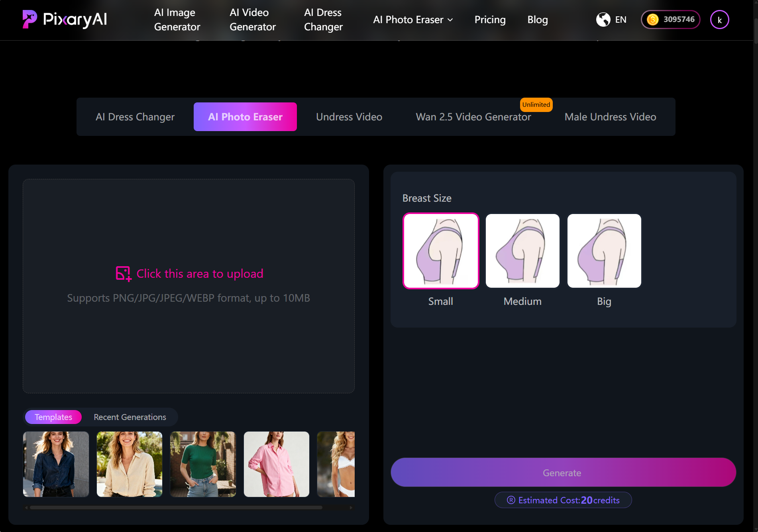The width and height of the screenshot is (758, 532).
Task: Click the right arrow of template scrollbar
Action: (x=351, y=508)
